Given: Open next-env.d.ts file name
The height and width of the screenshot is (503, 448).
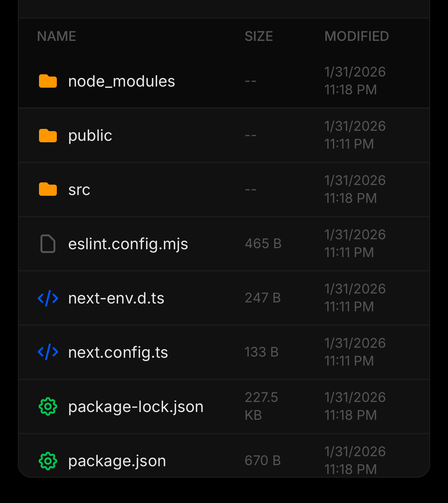Looking at the screenshot, I should point(116,298).
